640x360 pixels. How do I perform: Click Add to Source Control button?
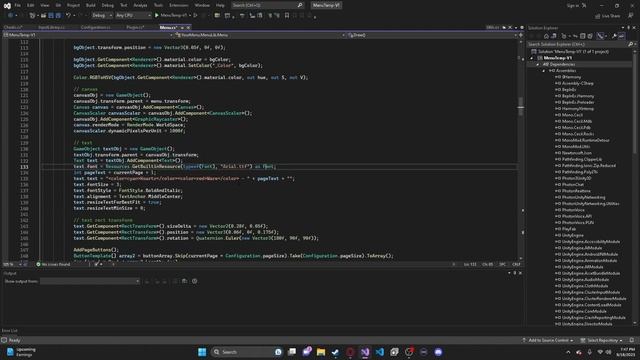pos(548,340)
